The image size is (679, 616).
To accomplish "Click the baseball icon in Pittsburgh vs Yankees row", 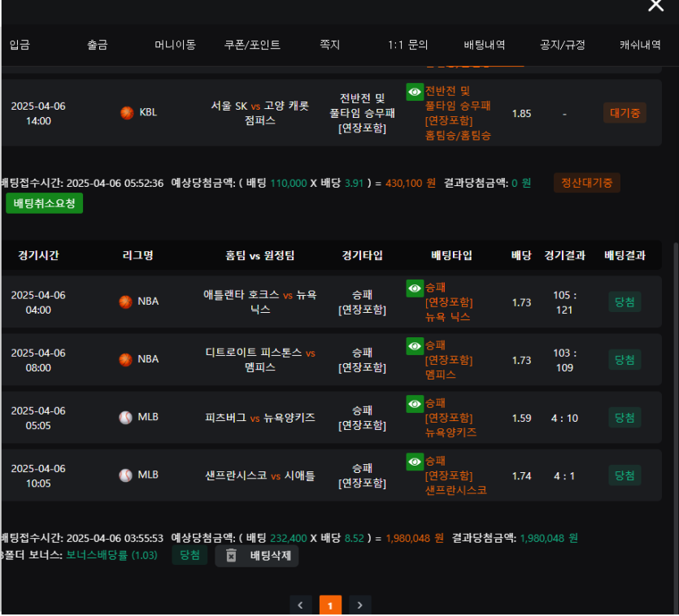I will tap(125, 418).
